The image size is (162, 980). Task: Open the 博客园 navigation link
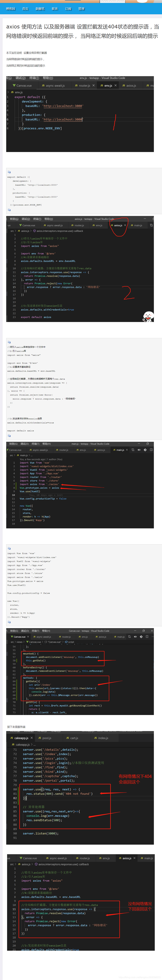(x=10, y=9)
